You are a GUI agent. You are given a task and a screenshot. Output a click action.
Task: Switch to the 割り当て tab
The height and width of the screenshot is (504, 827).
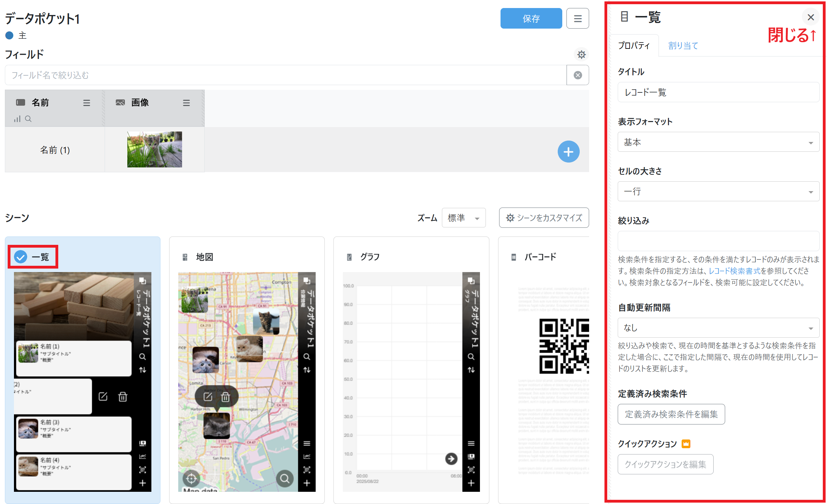pos(683,46)
